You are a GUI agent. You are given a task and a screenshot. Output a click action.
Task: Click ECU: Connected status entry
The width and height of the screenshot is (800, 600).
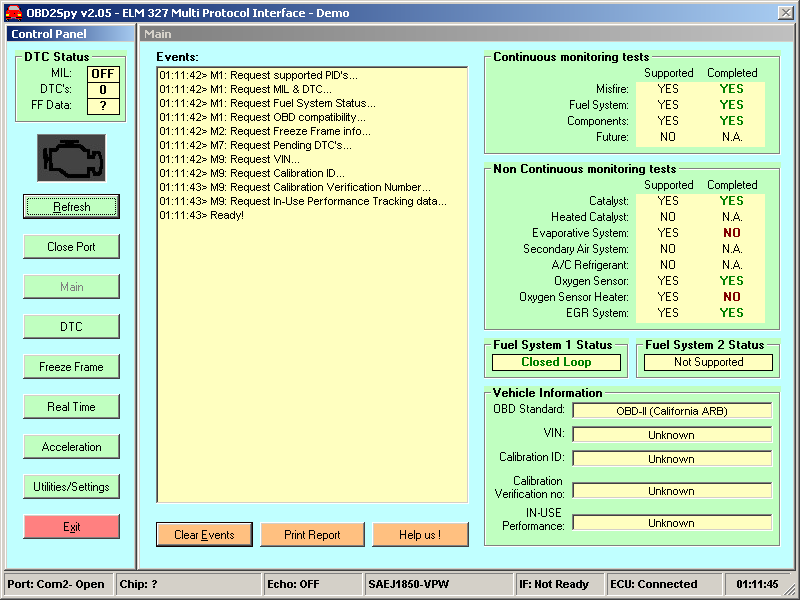665,584
